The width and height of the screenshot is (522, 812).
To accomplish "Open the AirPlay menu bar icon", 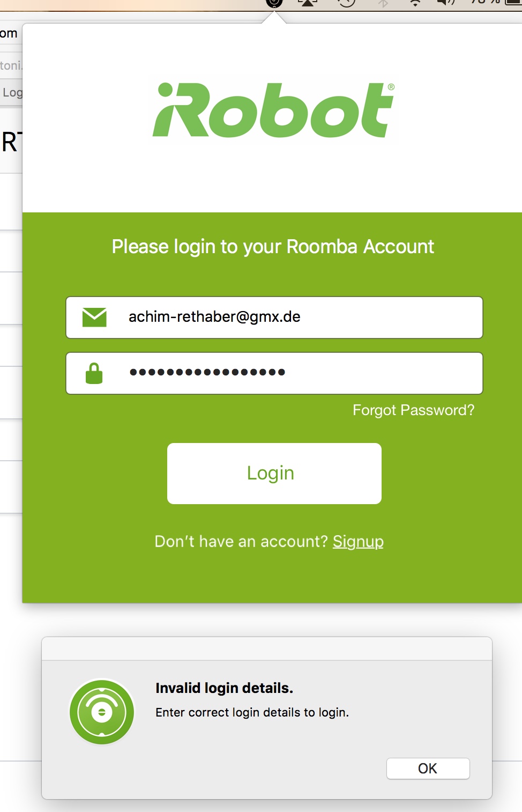I will (x=308, y=2).
